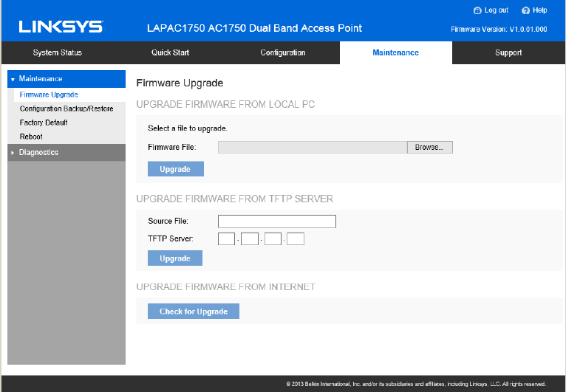Click the second TFTP Server octet box
Viewport: 566px width, 392px height.
coord(250,238)
